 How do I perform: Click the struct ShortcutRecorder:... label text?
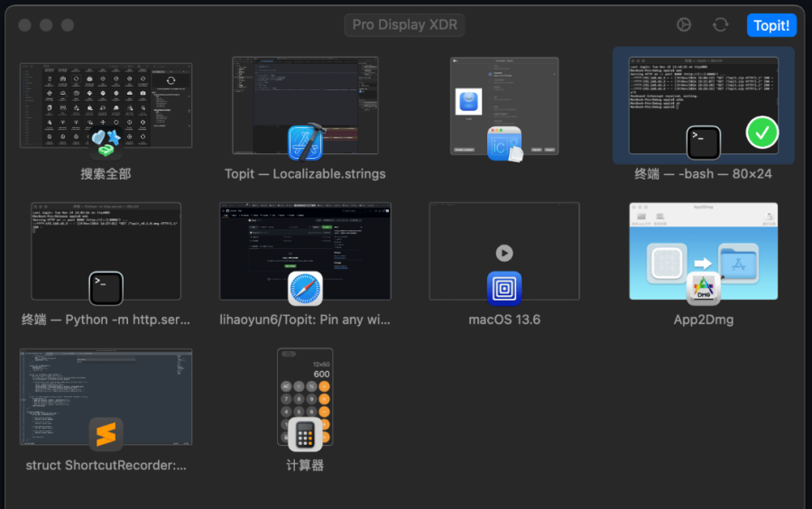point(106,466)
